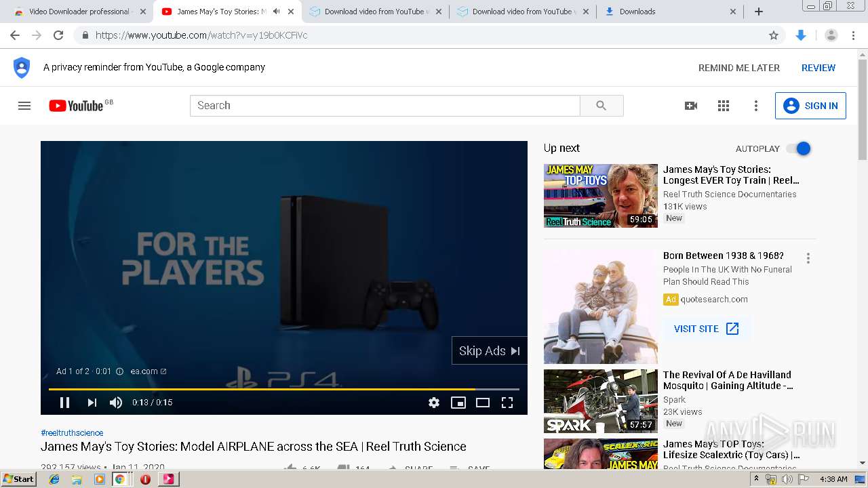
Task: Click the ad info icon beside Ad 1 of 2
Action: (120, 371)
